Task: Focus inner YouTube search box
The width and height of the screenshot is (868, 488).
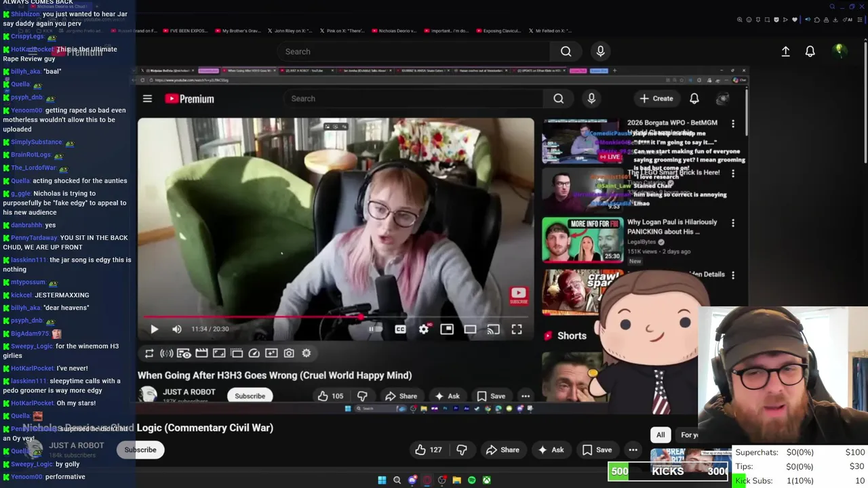Action: (414, 99)
